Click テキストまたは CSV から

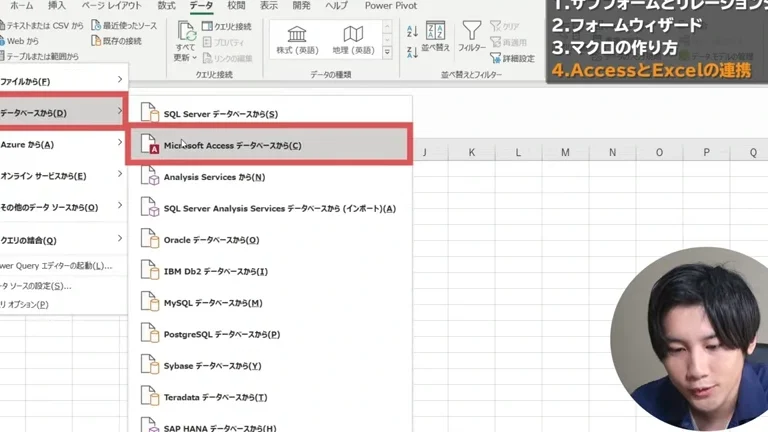41,25
